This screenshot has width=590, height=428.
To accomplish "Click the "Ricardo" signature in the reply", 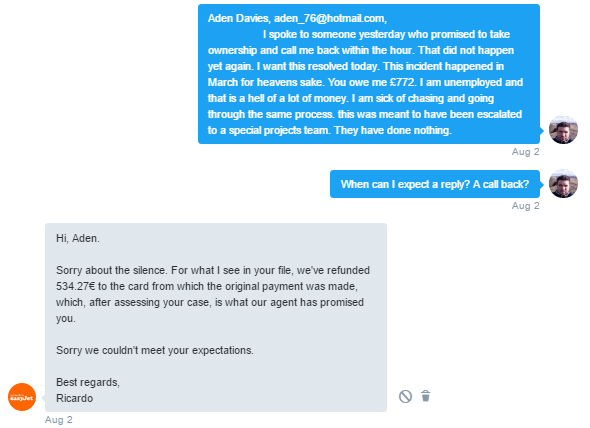I will 75,398.
